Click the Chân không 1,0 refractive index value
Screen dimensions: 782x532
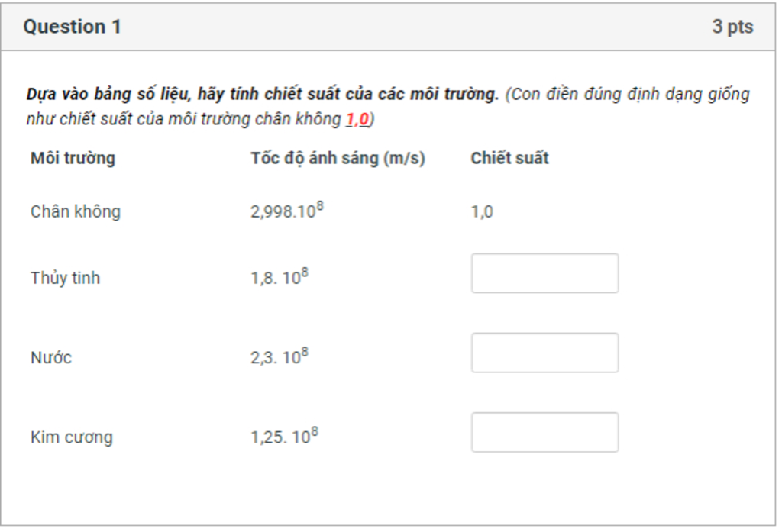point(482,212)
